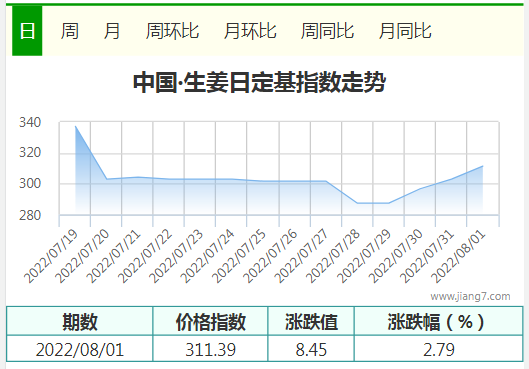Click the 2022/07/25 x-axis date label

239,256
